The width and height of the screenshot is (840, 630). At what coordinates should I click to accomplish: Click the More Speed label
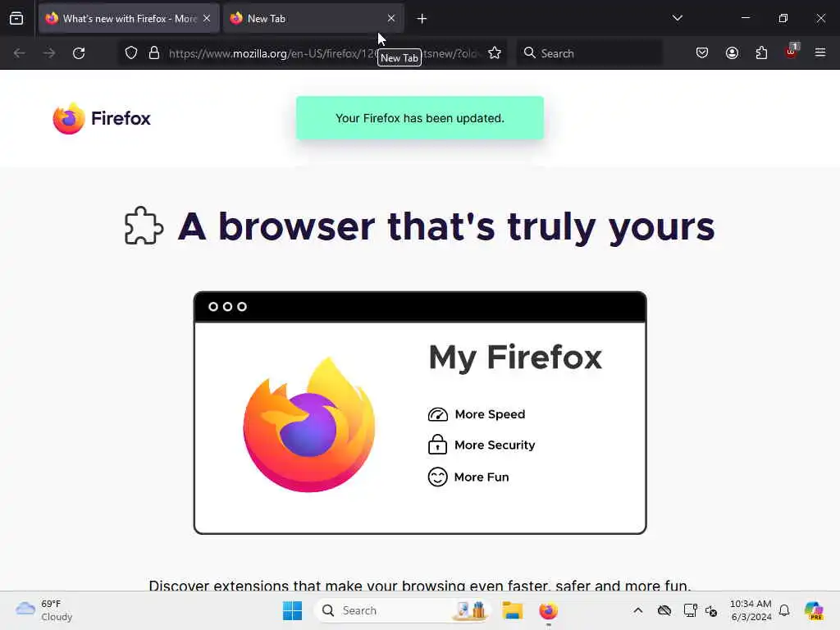[490, 414]
